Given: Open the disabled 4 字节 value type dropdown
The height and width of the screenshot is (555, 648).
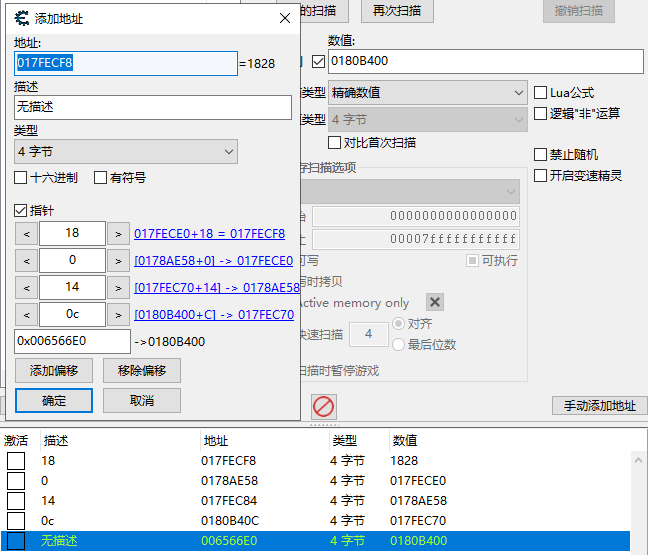Looking at the screenshot, I should tap(428, 119).
